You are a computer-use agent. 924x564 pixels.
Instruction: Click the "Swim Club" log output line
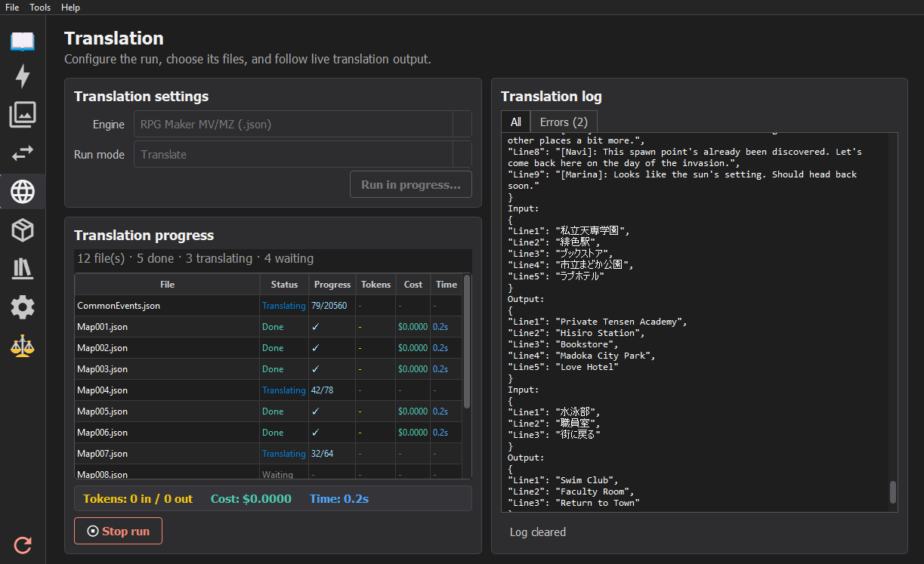[x=566, y=480]
